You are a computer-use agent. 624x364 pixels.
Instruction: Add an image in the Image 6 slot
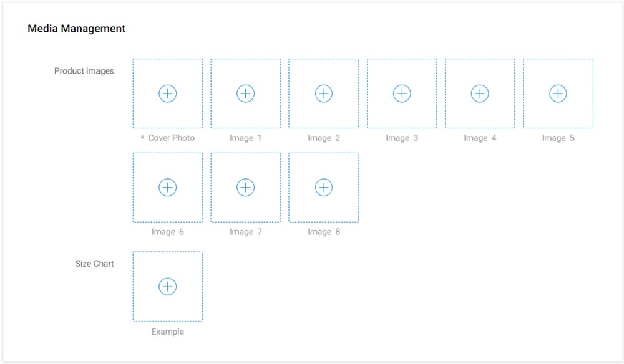(167, 188)
